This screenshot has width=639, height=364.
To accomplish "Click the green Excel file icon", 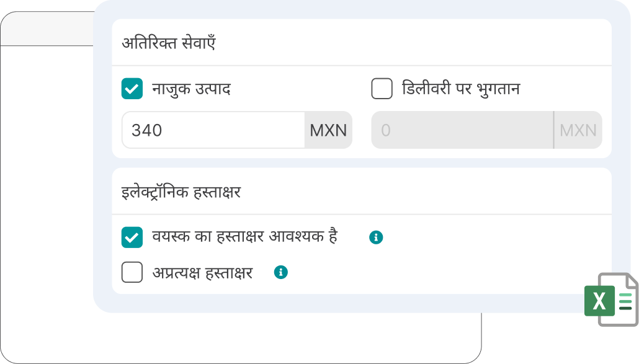I will click(610, 300).
